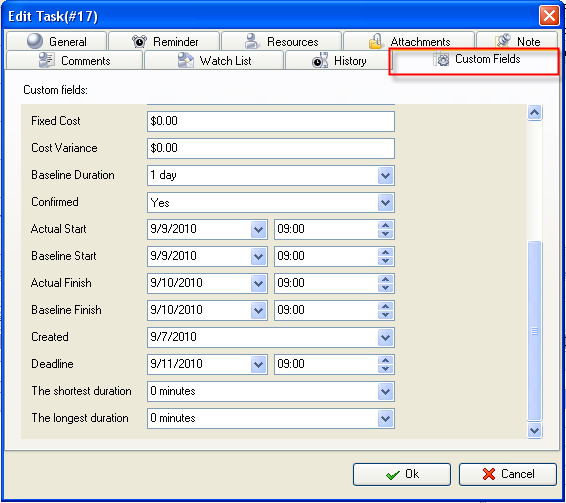The width and height of the screenshot is (566, 503).
Task: Click the Custom Fields gear icon
Action: click(441, 59)
